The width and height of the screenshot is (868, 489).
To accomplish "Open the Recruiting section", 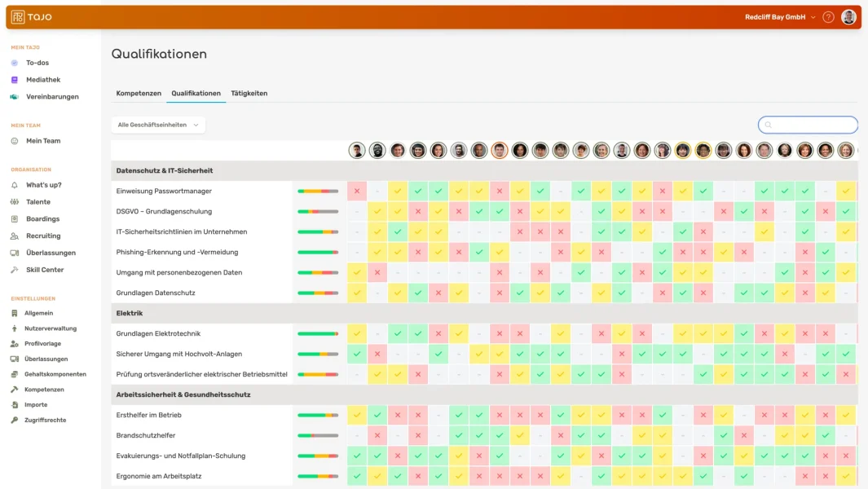I will (x=43, y=236).
